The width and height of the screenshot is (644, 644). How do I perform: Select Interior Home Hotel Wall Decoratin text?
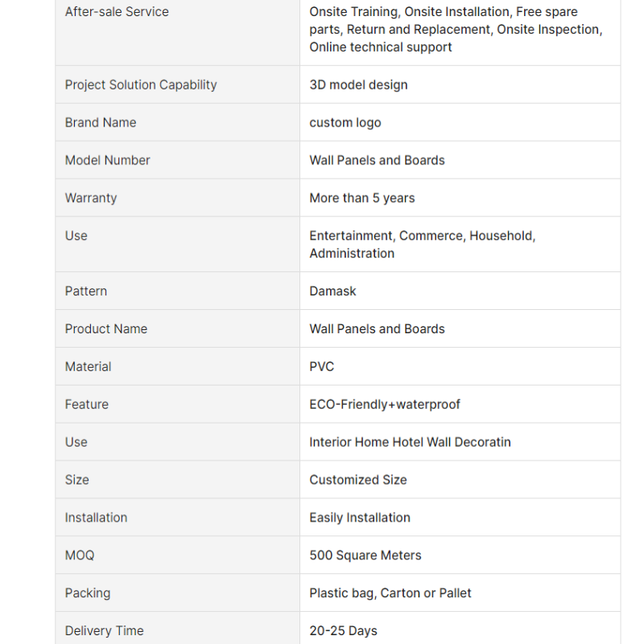click(x=410, y=442)
